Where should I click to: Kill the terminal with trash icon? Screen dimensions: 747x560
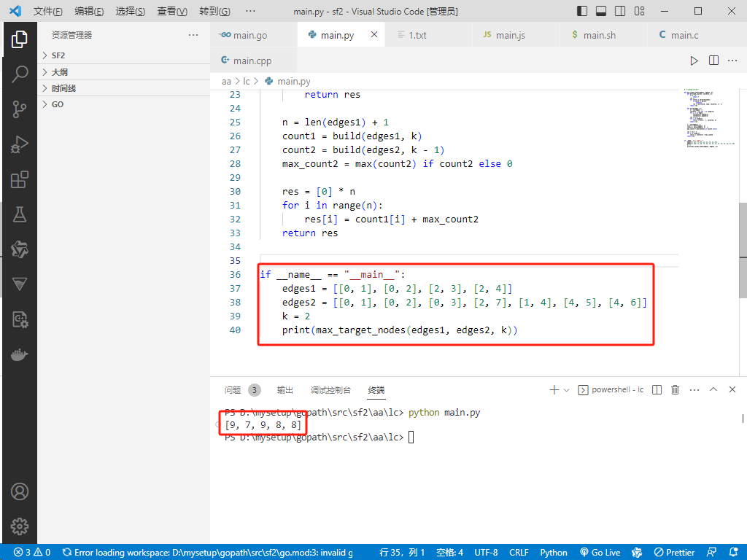(675, 390)
